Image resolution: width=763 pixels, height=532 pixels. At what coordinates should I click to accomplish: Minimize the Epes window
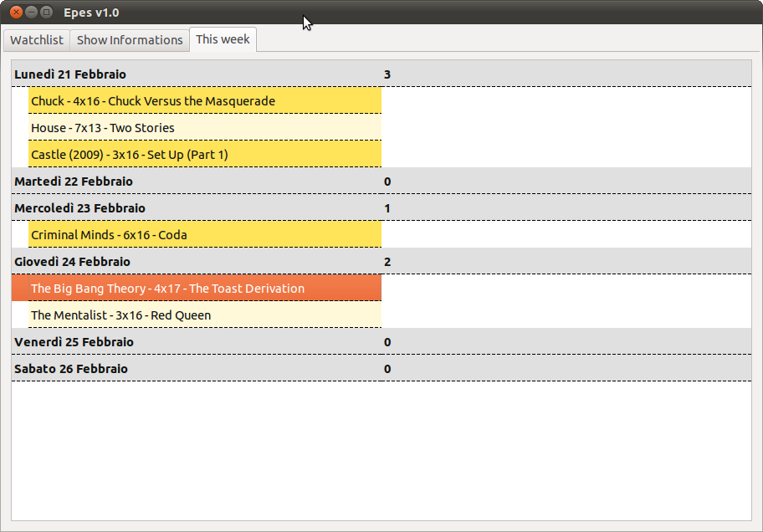pyautogui.click(x=31, y=13)
